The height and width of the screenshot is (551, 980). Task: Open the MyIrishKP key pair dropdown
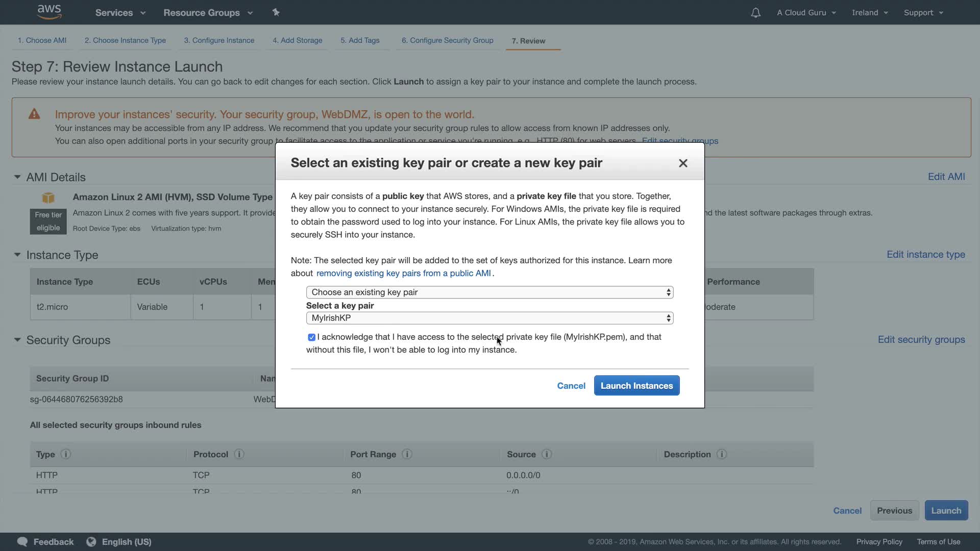click(489, 318)
